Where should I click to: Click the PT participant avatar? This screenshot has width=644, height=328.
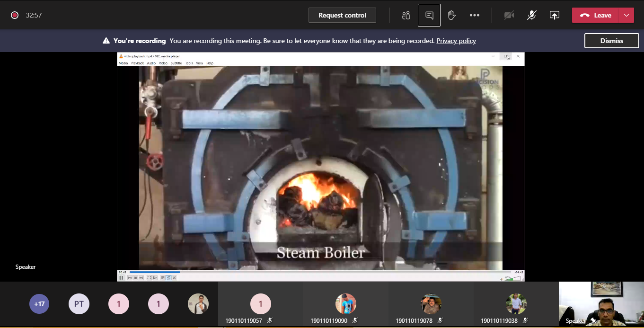coord(79,304)
